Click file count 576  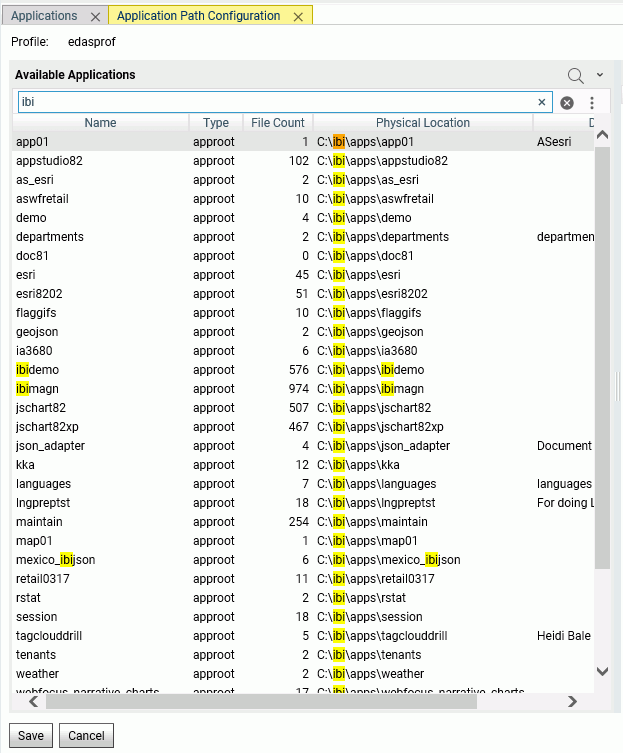click(298, 370)
